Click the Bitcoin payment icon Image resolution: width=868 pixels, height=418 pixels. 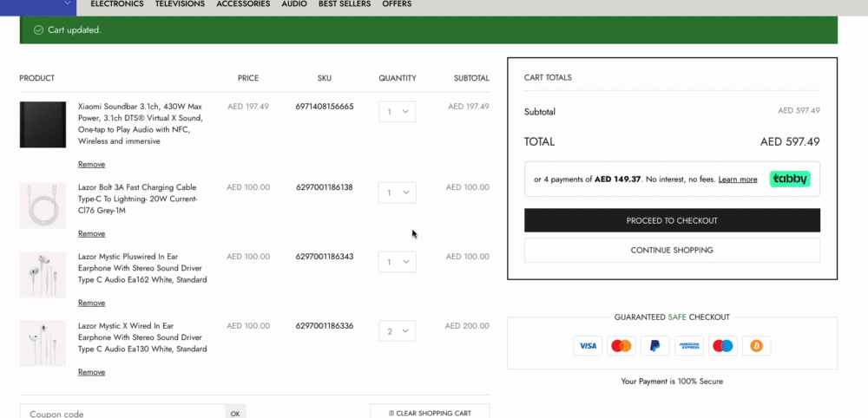[x=757, y=345]
